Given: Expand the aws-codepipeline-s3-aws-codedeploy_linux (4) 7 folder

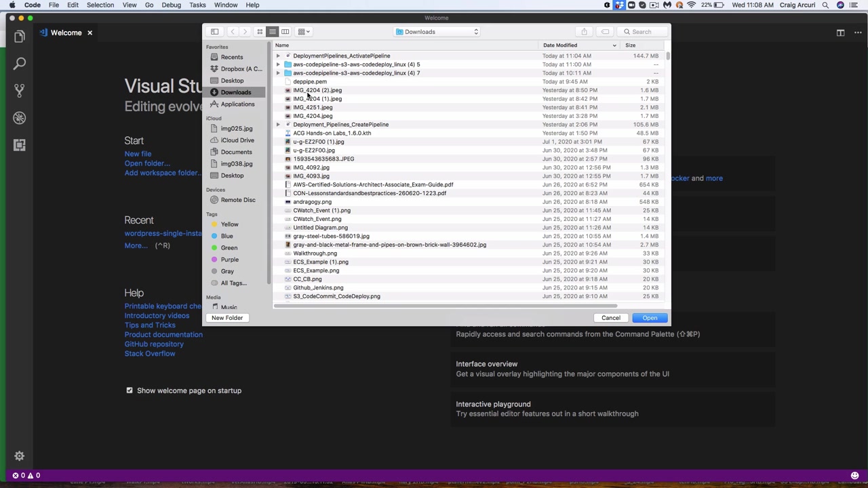Looking at the screenshot, I should 278,73.
